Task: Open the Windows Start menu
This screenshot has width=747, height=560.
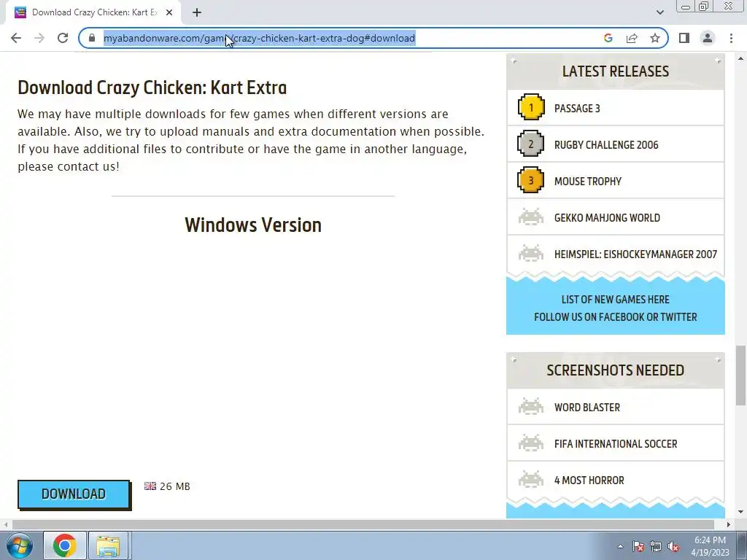Action: (19, 545)
